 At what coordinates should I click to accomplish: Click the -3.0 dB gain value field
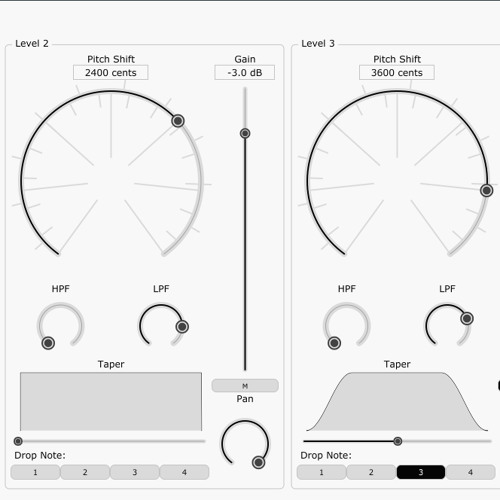click(x=245, y=73)
